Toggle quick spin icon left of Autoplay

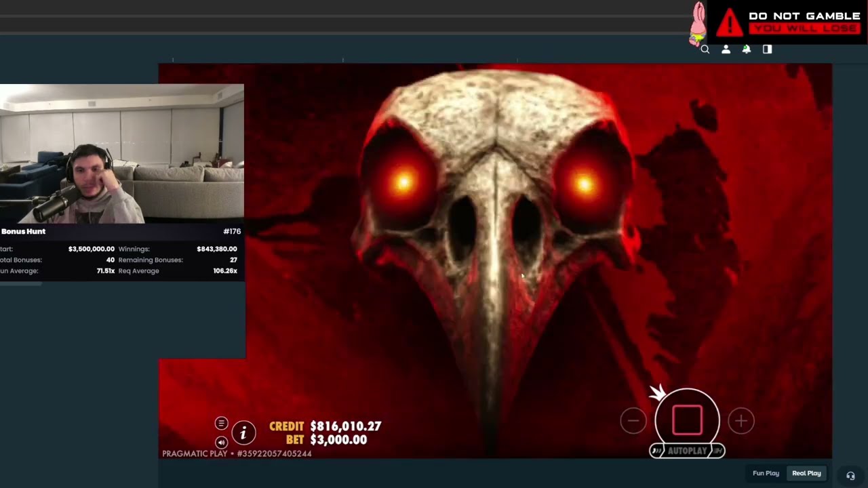(x=656, y=451)
